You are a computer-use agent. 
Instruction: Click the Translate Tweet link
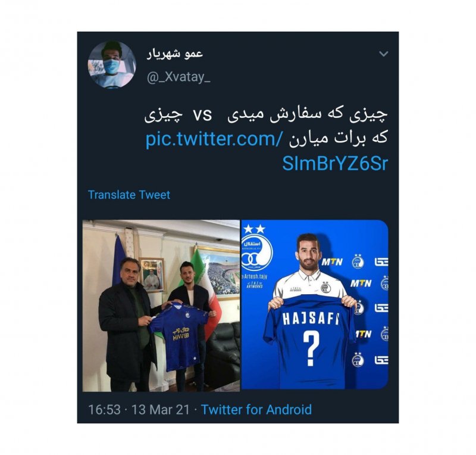[129, 195]
